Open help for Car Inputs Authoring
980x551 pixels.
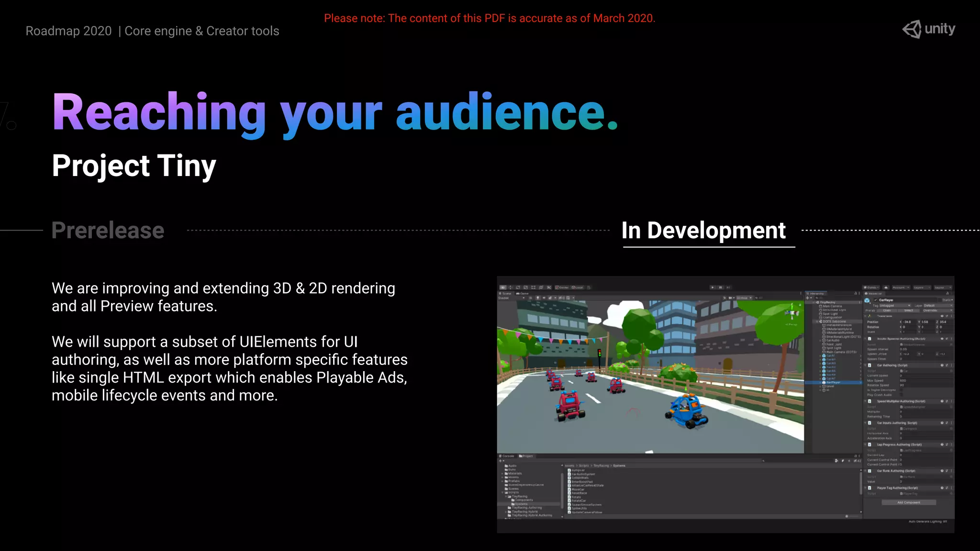click(942, 423)
